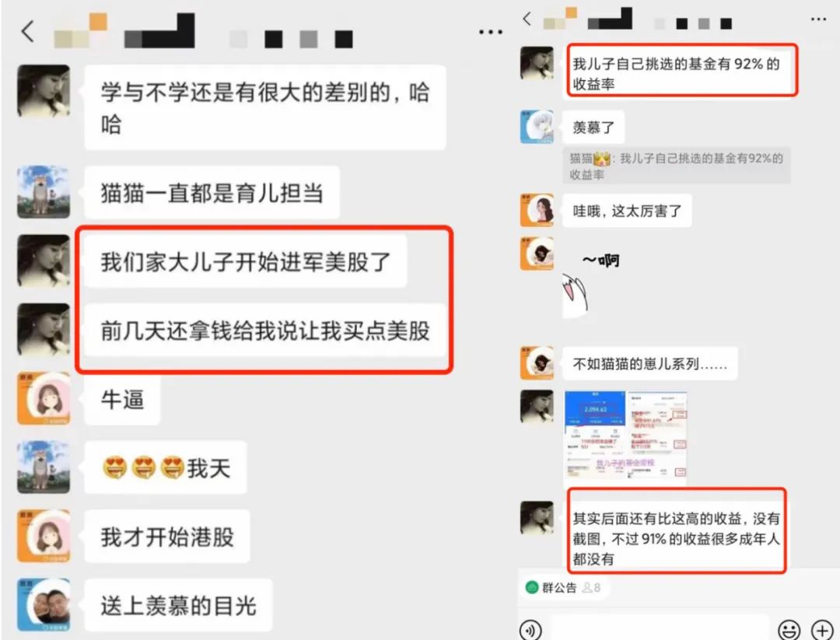This screenshot has height=640, width=840.
Task: Tap the avatar beside 哇哦，这太厉害了
Action: pyautogui.click(x=537, y=210)
